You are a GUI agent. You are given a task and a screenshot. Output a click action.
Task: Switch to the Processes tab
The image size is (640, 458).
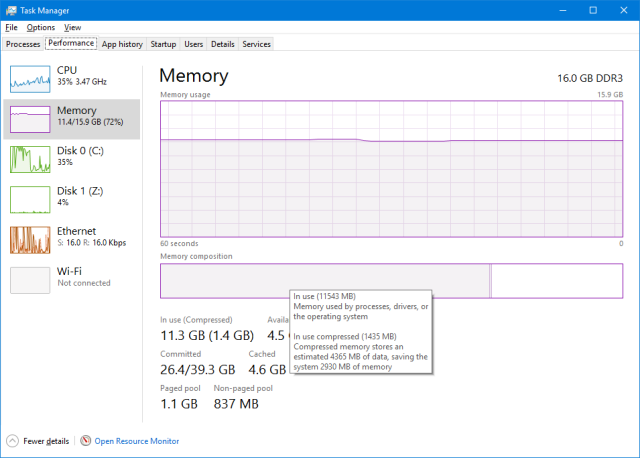tap(23, 44)
